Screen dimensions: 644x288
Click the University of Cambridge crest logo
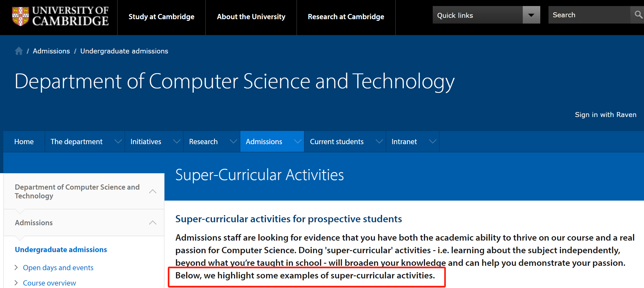click(21, 16)
